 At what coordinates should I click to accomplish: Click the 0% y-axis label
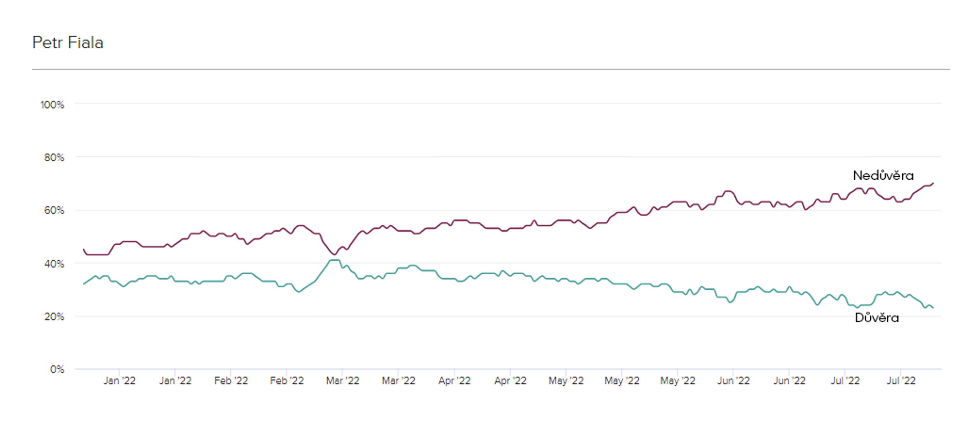click(x=57, y=369)
